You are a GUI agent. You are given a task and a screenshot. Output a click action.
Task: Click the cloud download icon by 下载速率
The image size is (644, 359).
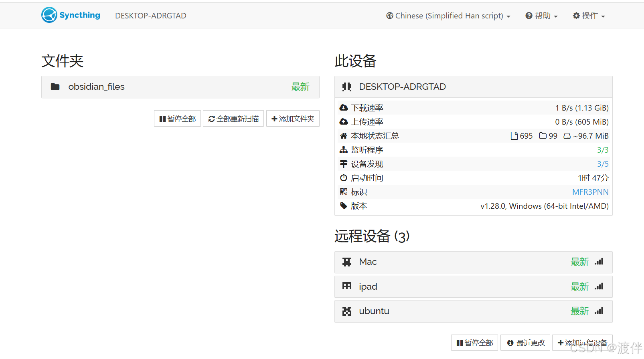pyautogui.click(x=344, y=108)
